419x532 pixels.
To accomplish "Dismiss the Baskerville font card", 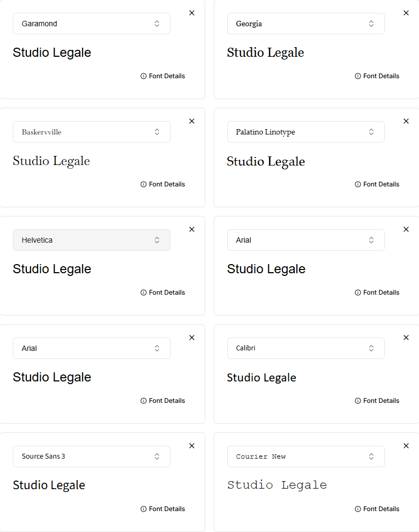I will 192,121.
